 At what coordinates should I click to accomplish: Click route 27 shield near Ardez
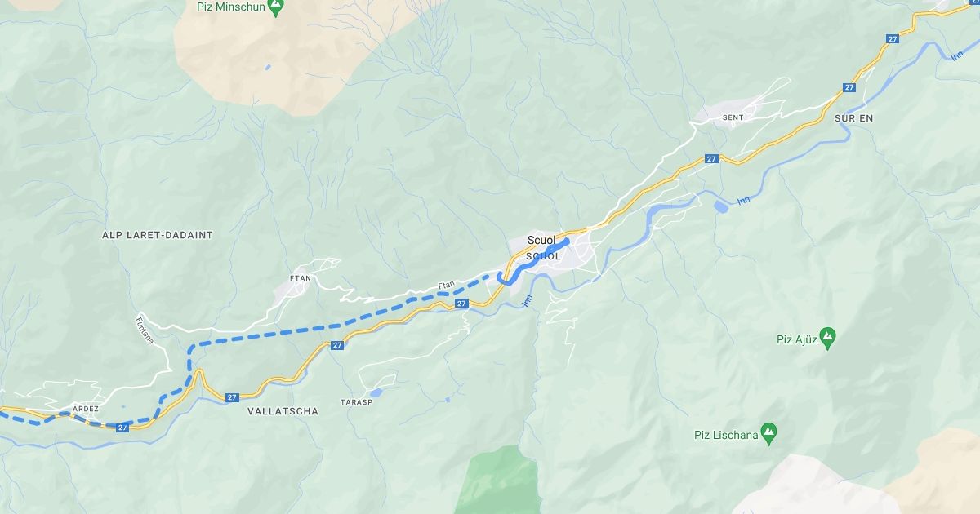click(x=122, y=428)
